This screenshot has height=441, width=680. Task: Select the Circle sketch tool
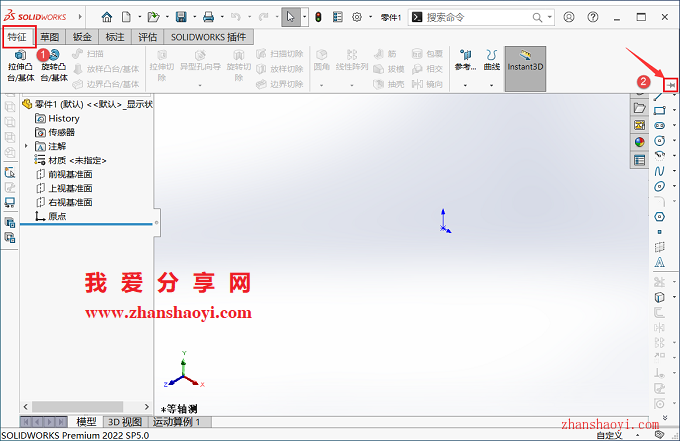pyautogui.click(x=659, y=140)
